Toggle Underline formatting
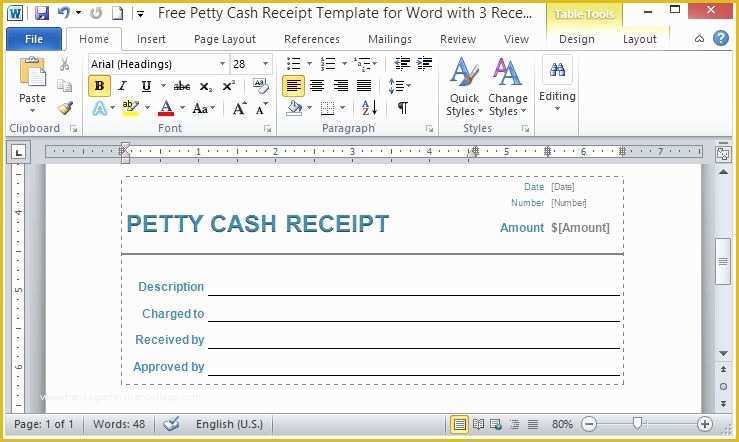 tap(146, 86)
